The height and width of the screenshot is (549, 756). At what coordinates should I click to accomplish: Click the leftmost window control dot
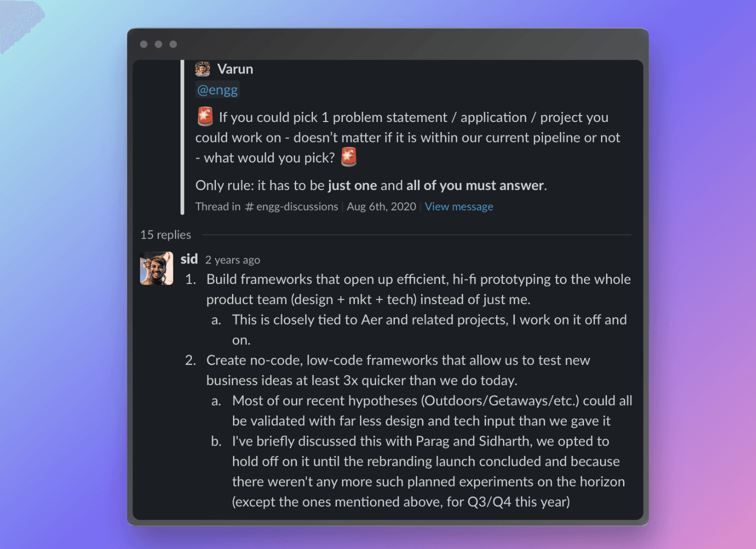[x=144, y=44]
